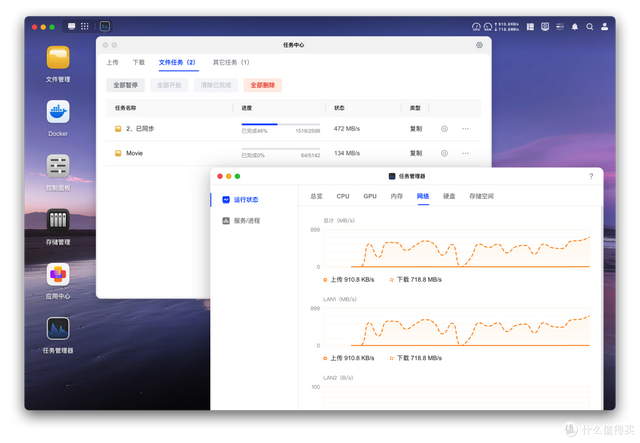640x443 pixels.
Task: Click the 全部暂停 button
Action: 126,85
